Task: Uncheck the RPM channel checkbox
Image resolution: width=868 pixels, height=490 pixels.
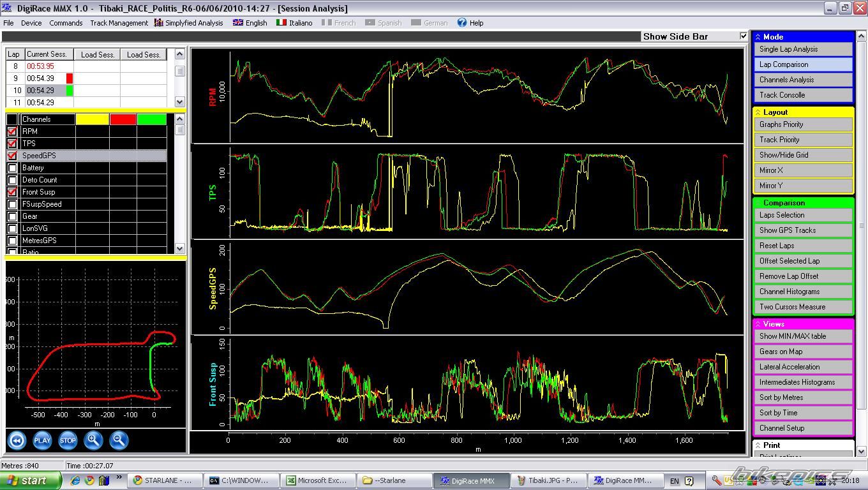Action: (x=12, y=131)
